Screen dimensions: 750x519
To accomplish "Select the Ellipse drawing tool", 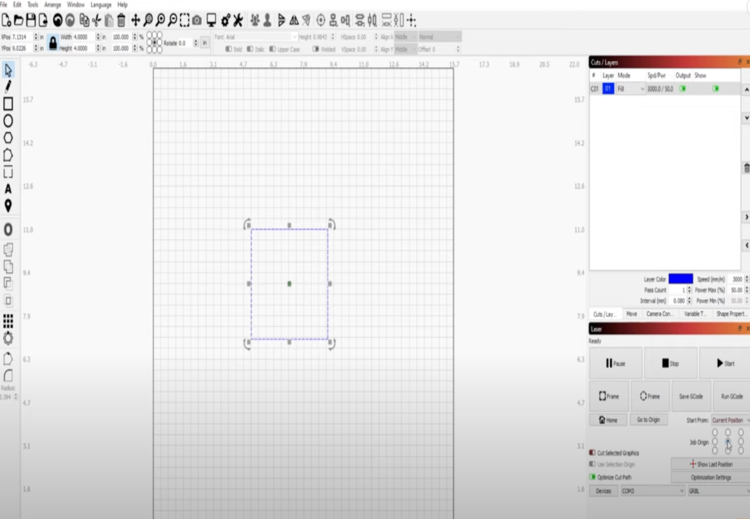I will 8,120.
